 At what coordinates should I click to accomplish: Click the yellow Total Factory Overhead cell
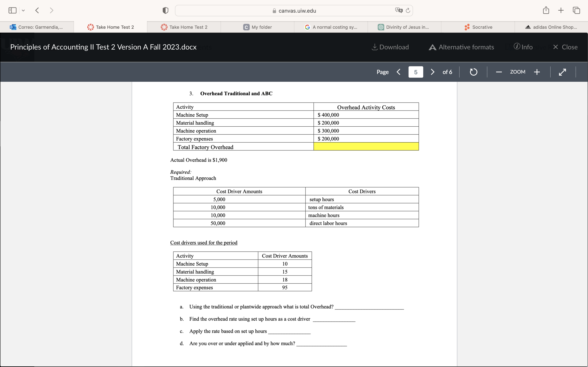pos(366,147)
